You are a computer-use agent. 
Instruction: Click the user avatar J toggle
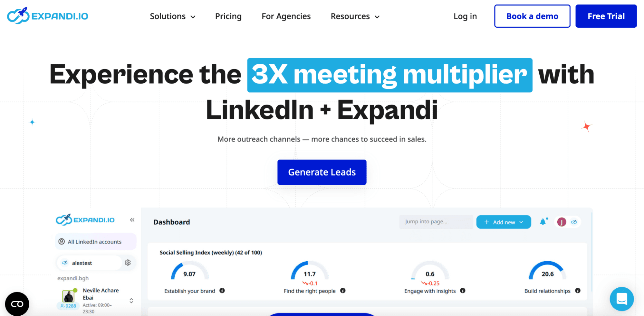tap(562, 222)
